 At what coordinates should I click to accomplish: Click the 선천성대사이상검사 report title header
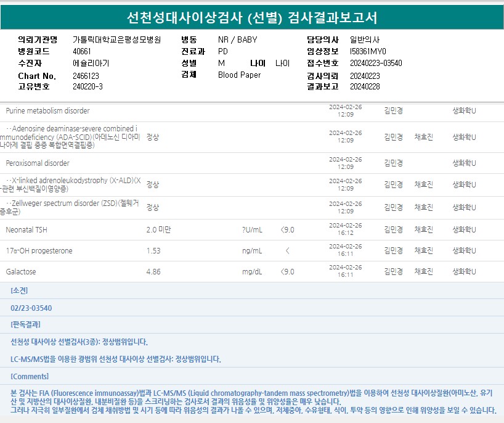(x=251, y=17)
